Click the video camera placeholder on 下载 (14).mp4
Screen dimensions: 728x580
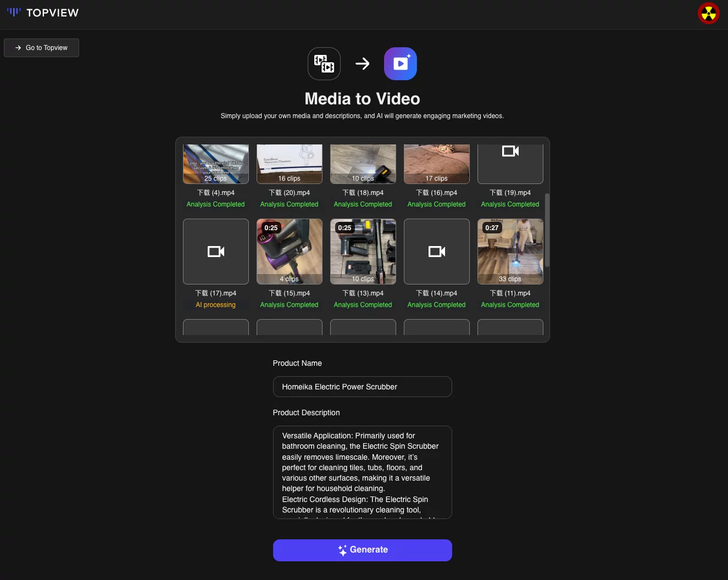436,252
